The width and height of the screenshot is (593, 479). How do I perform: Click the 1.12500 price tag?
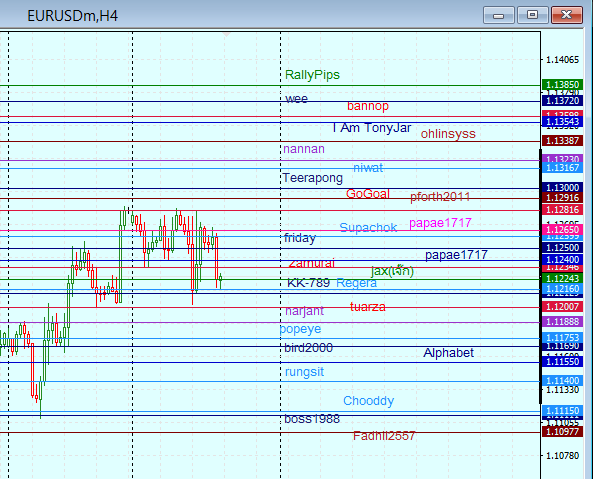click(562, 248)
